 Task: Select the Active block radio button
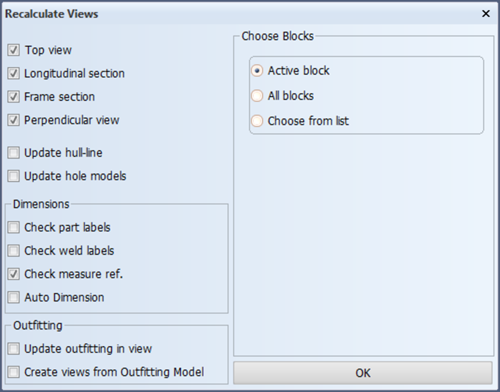click(257, 71)
